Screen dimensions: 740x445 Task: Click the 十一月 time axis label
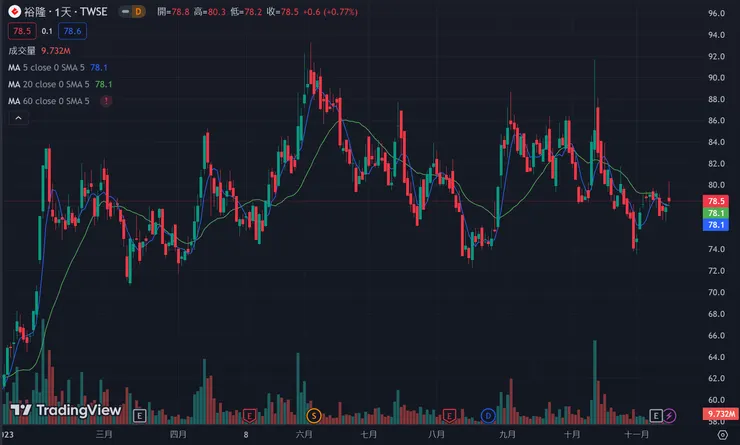[x=637, y=434]
